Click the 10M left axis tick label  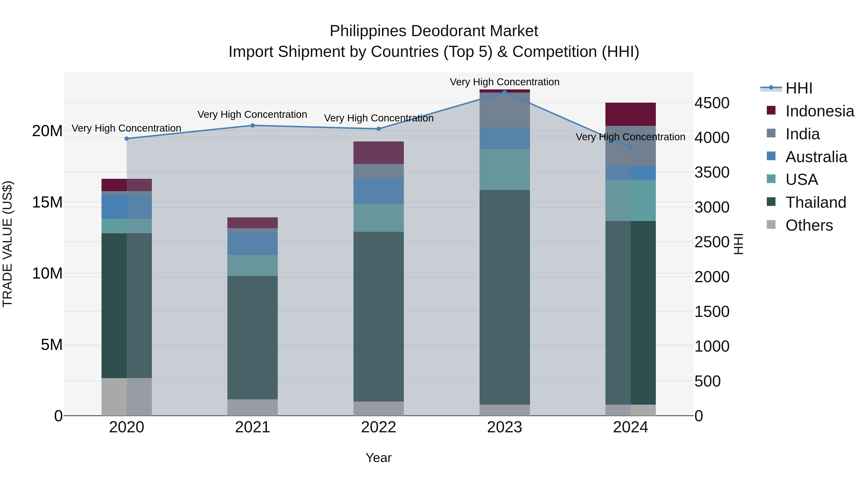point(47,274)
